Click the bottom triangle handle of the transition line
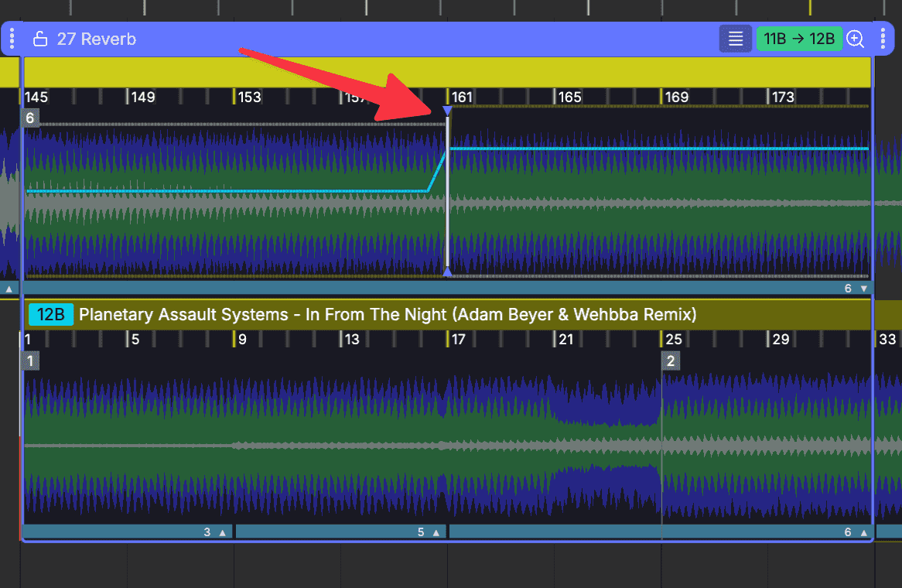Screen dimensions: 902x588 (x=447, y=272)
